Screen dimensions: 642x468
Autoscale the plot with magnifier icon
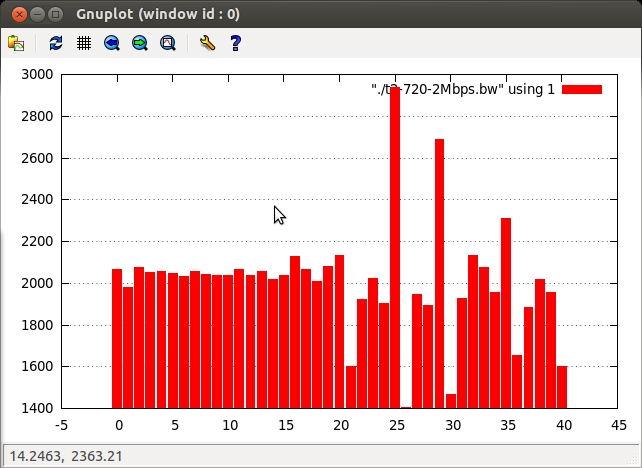[168, 43]
